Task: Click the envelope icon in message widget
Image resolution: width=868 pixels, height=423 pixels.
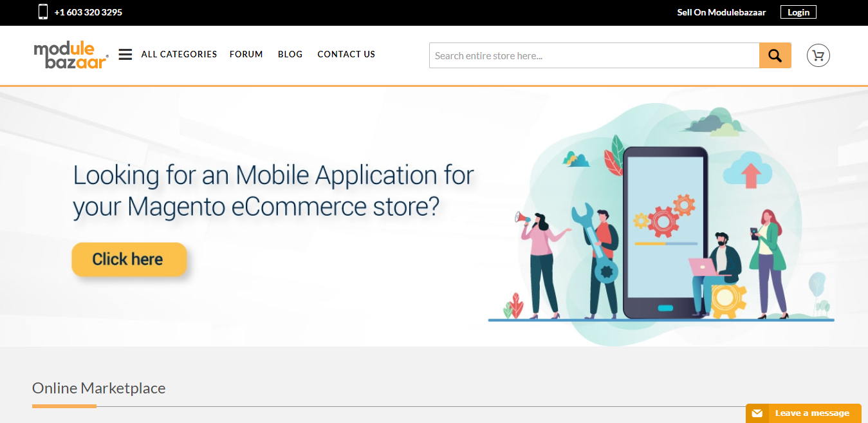Action: tap(757, 413)
